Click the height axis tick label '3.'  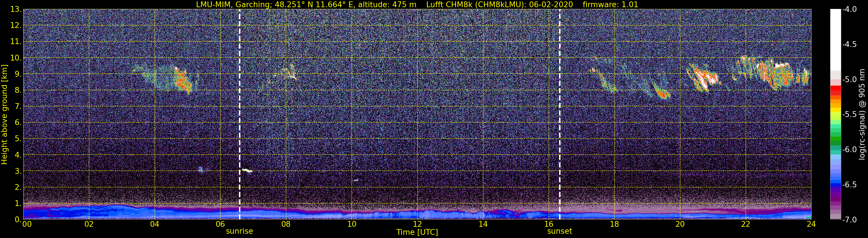coord(18,171)
